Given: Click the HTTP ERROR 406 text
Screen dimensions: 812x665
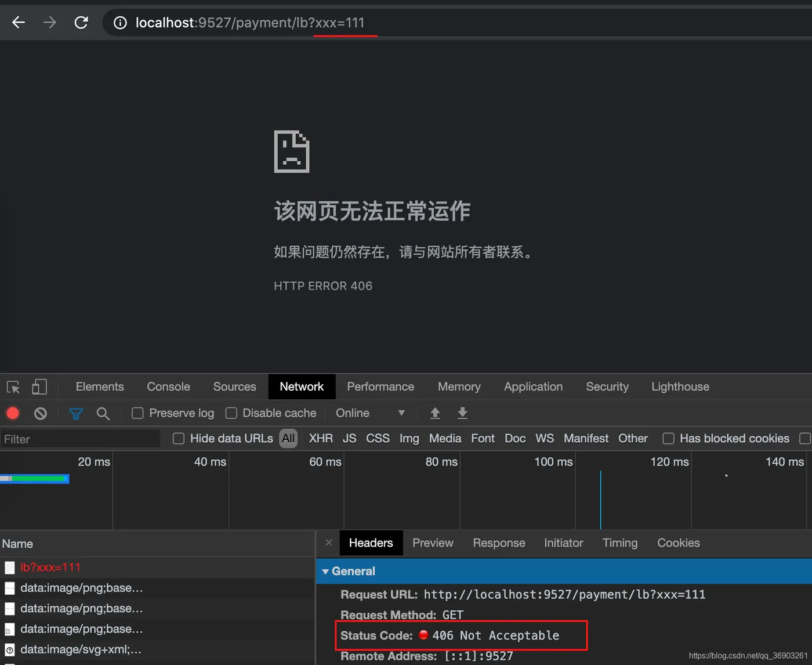Looking at the screenshot, I should click(323, 286).
